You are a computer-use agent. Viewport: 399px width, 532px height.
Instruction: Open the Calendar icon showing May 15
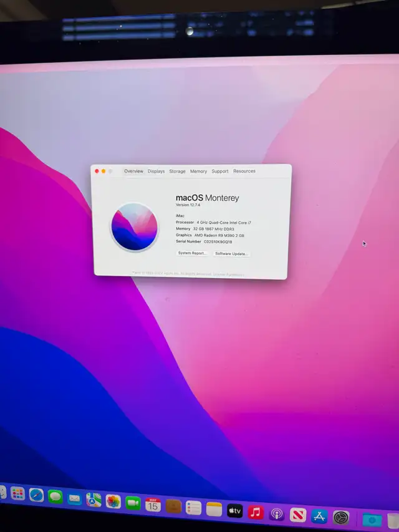point(153,505)
